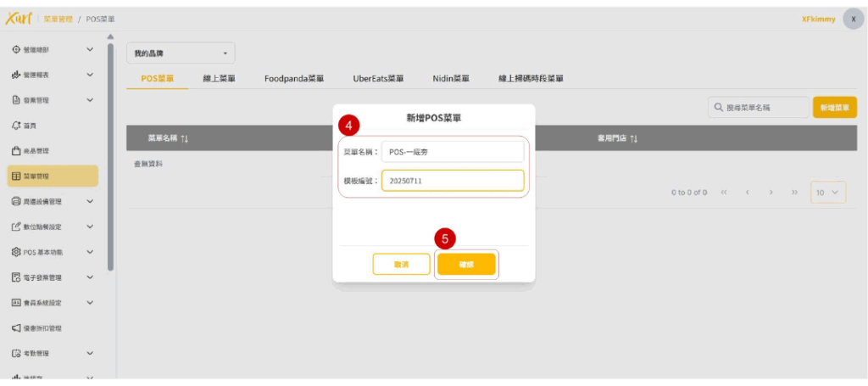868x386 pixels.
Task: Click the 取消 button in the dialog
Action: [x=401, y=265]
